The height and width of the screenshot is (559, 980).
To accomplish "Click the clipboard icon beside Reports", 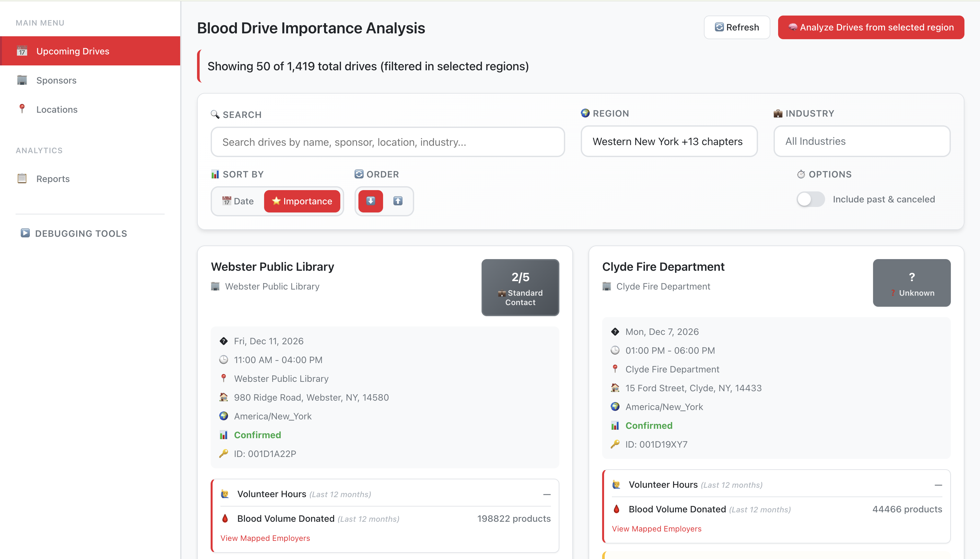I will point(22,178).
